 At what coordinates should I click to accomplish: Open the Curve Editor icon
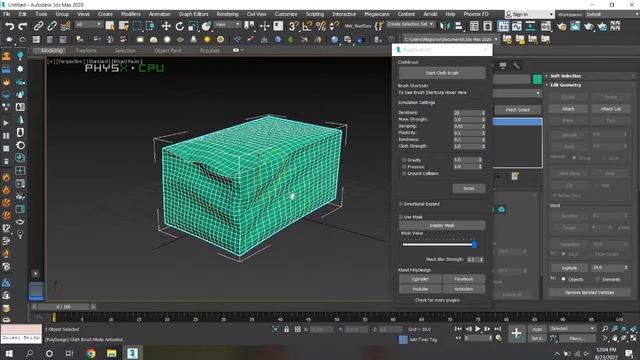(x=517, y=26)
